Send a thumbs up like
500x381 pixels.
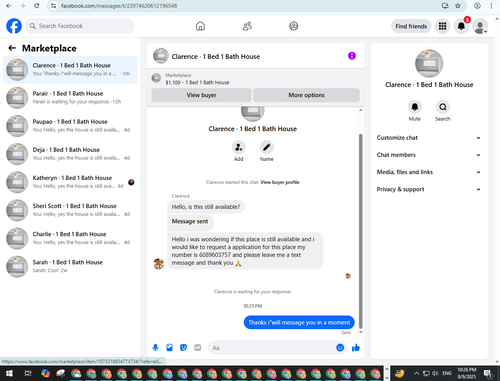point(356,348)
